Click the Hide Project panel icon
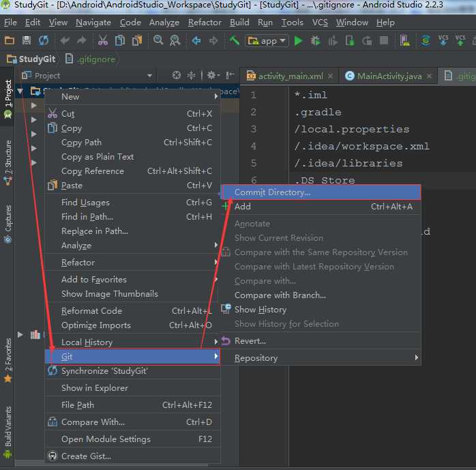 (230, 75)
